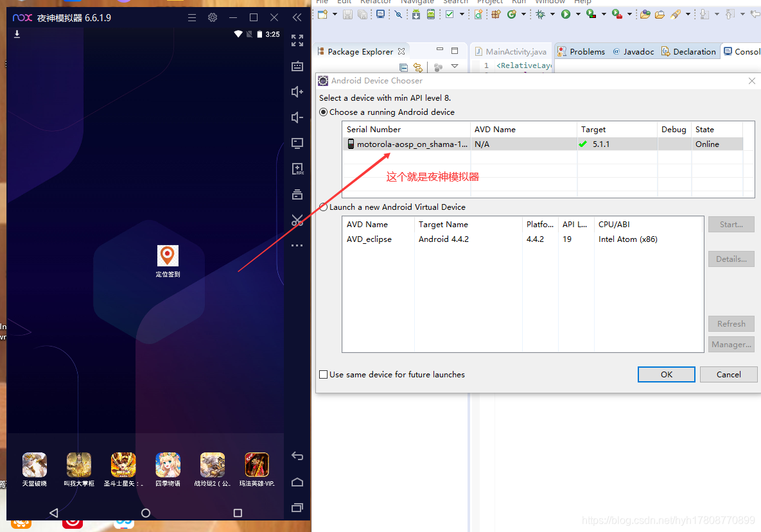Click the Details... button

click(x=731, y=259)
